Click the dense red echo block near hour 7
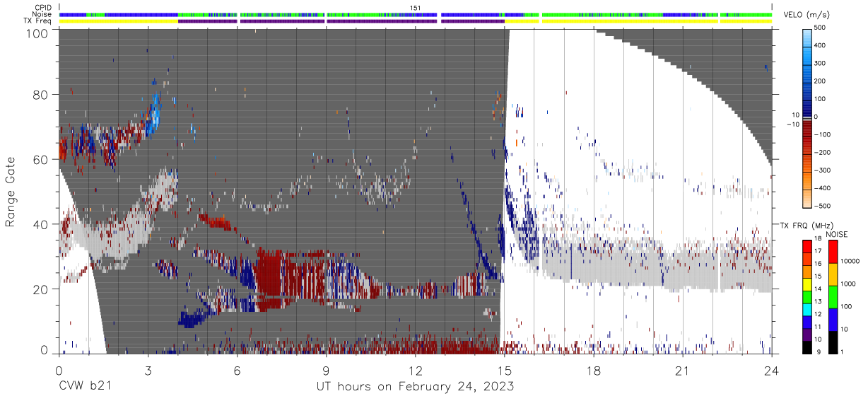This screenshot has height=401, width=868. (268, 274)
